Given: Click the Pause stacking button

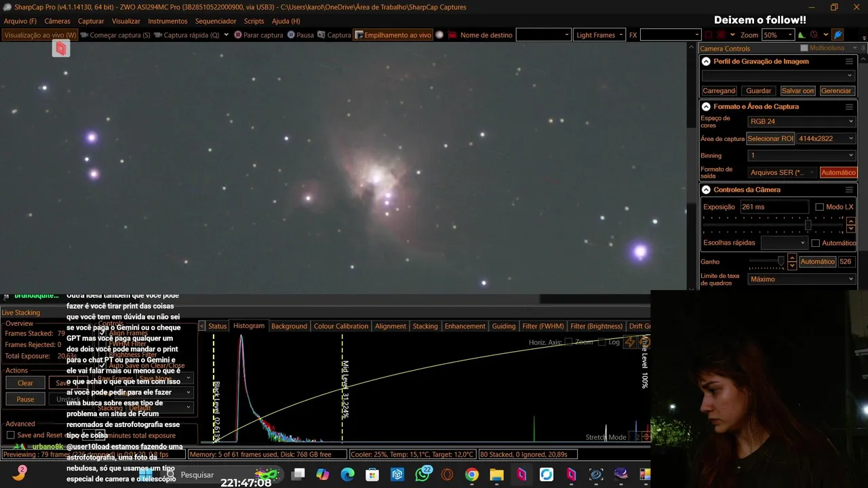Looking at the screenshot, I should tap(25, 400).
